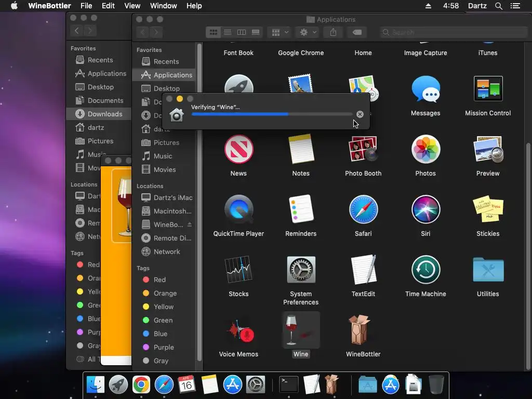Open Mission Control app
The height and width of the screenshot is (399, 532).
[x=488, y=88]
